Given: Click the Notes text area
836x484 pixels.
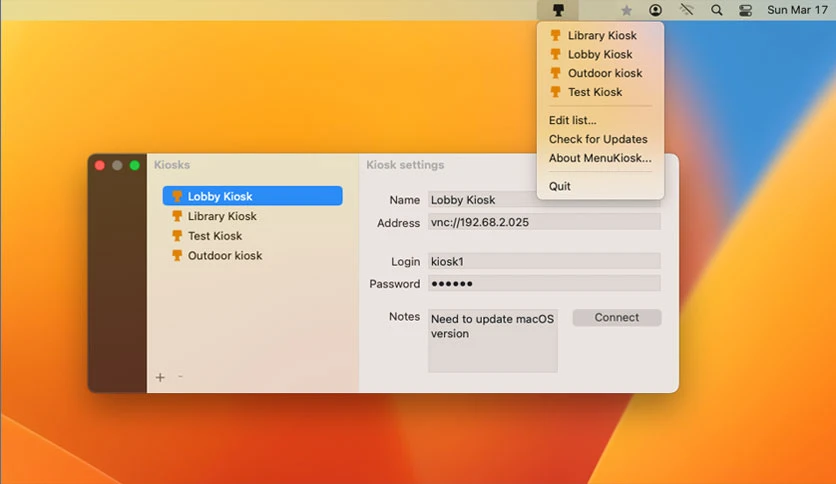Looking at the screenshot, I should click(x=493, y=341).
